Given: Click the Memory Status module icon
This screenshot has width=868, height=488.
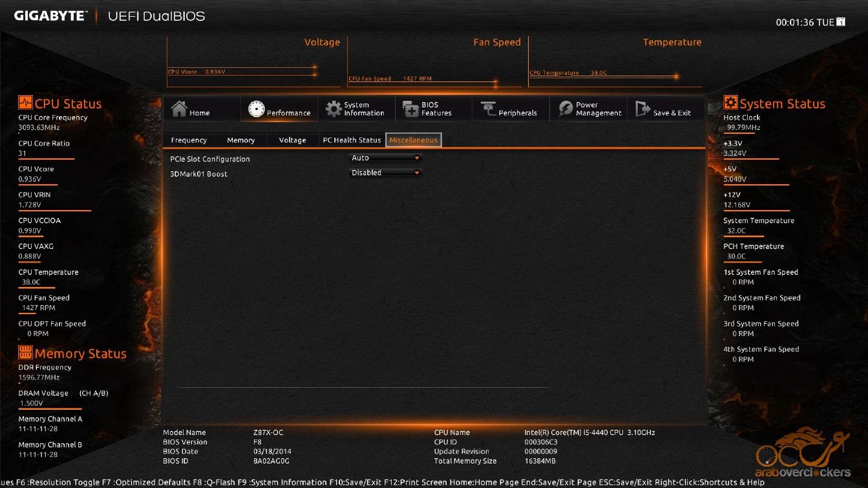Looking at the screenshot, I should coord(25,352).
